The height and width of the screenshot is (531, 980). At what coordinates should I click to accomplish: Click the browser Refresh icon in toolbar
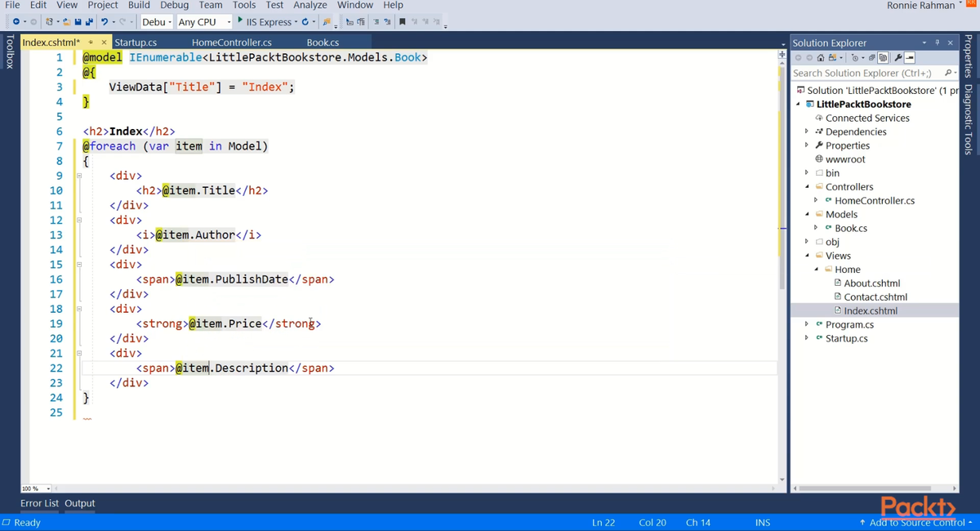click(305, 21)
